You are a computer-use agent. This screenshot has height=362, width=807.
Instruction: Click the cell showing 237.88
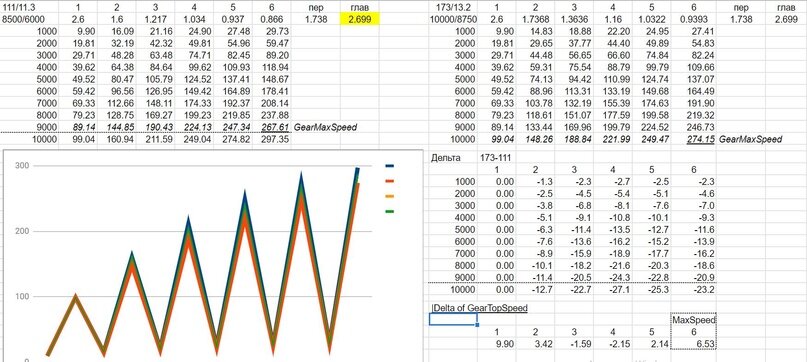271,115
